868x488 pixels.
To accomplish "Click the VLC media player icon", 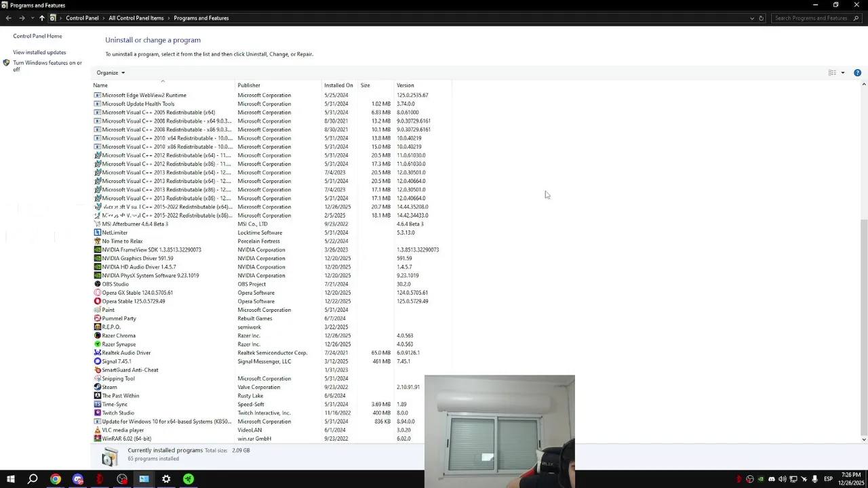I will pos(97,430).
